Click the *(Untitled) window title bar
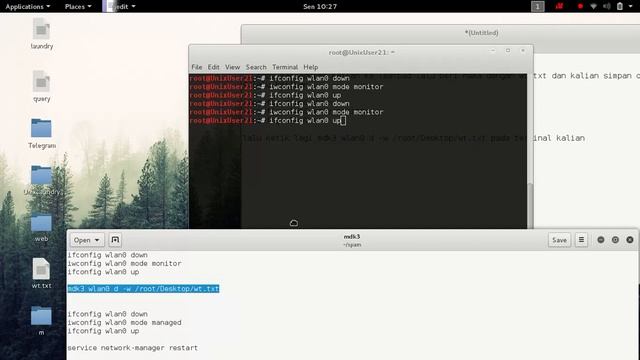This screenshot has width=640, height=360. point(481,33)
